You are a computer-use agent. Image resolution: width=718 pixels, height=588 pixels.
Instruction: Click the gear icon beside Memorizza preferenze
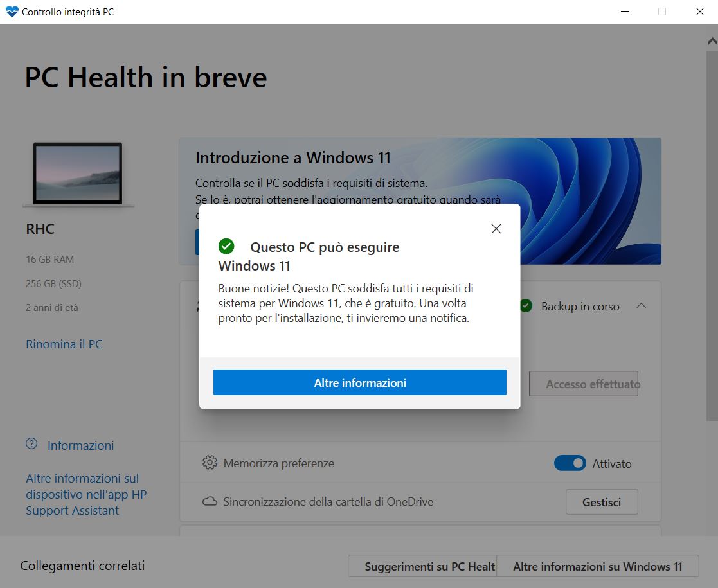coord(209,463)
